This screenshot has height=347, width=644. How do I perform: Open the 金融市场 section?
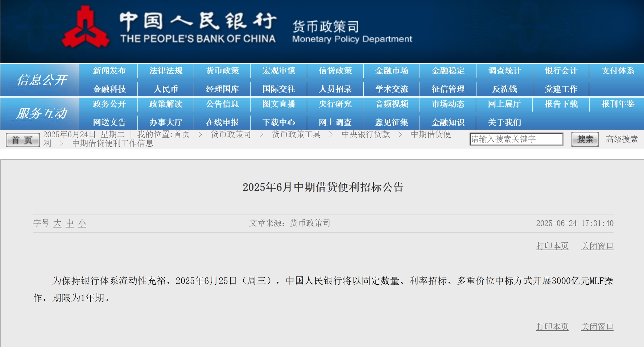[x=392, y=71]
